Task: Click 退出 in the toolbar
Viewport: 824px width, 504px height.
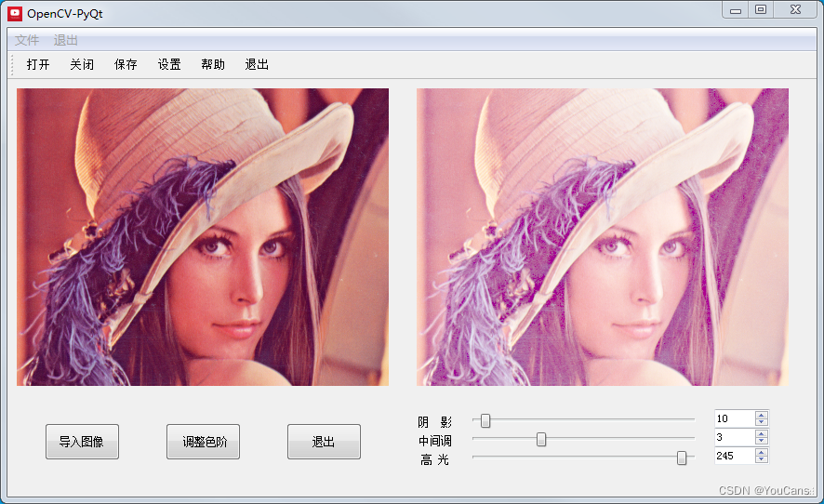Action: (x=257, y=64)
